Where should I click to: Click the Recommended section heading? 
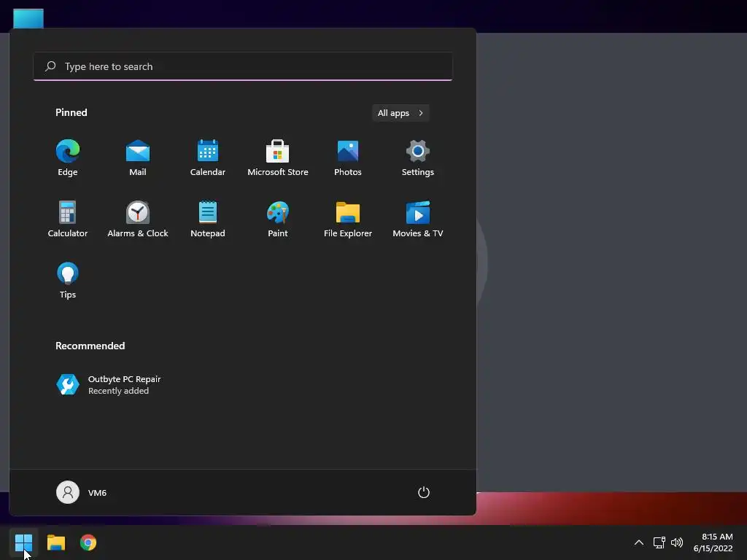point(90,346)
